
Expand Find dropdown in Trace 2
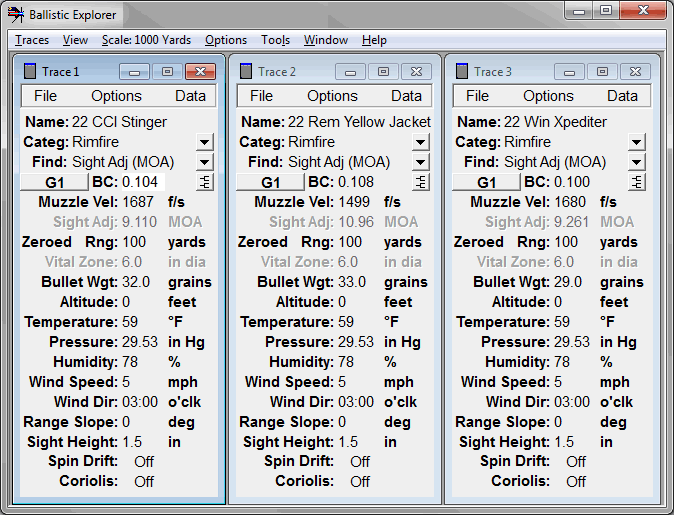click(420, 162)
